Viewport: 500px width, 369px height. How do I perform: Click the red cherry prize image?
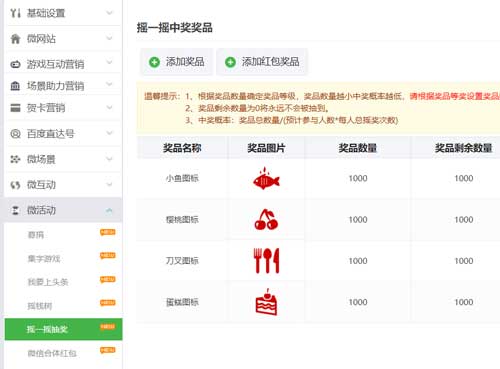[266, 219]
